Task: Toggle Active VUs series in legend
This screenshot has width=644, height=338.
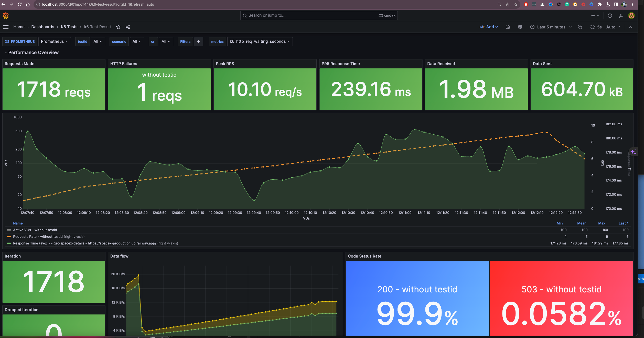Action: tap(35, 230)
